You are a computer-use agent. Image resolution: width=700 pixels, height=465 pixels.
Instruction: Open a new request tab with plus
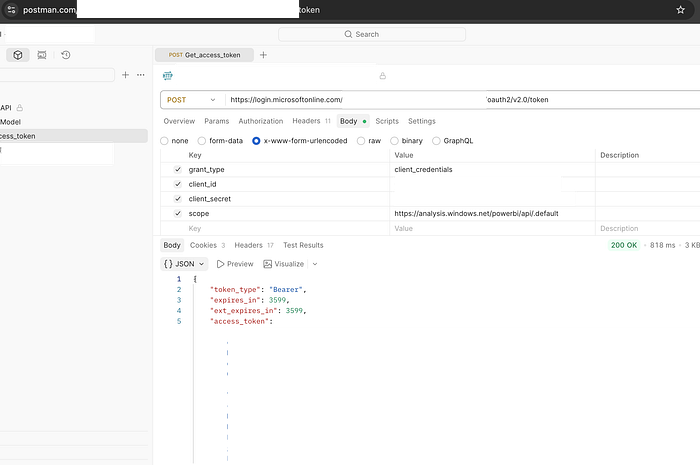(x=263, y=55)
